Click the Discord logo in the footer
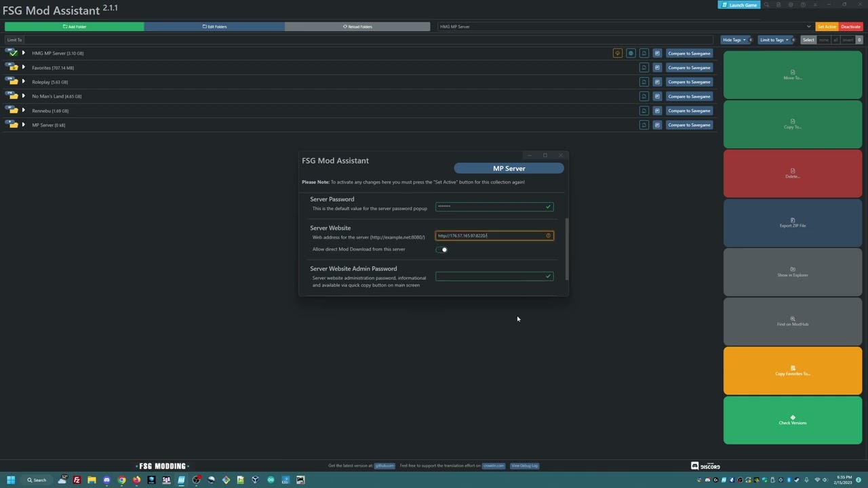The image size is (868, 488). point(705,466)
